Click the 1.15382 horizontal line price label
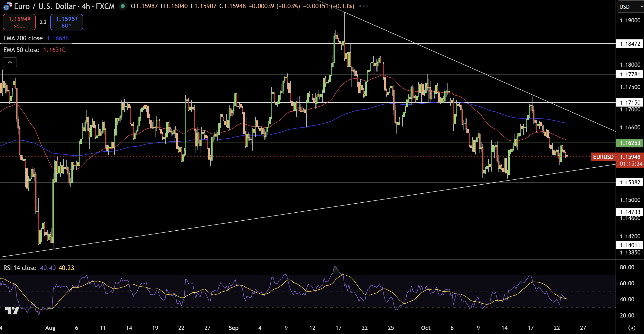This screenshot has height=334, width=644. click(x=630, y=182)
